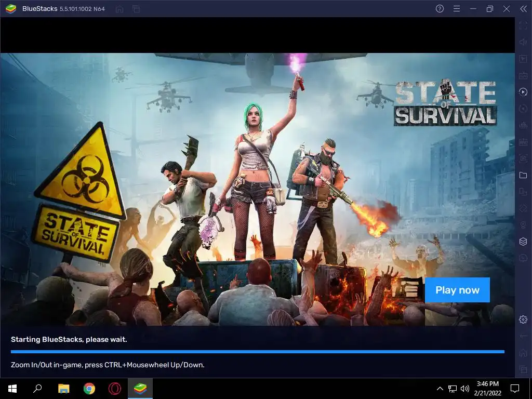Toggle full screen from the sidebar
Viewport: 532px width, 399px height.
pyautogui.click(x=523, y=25)
